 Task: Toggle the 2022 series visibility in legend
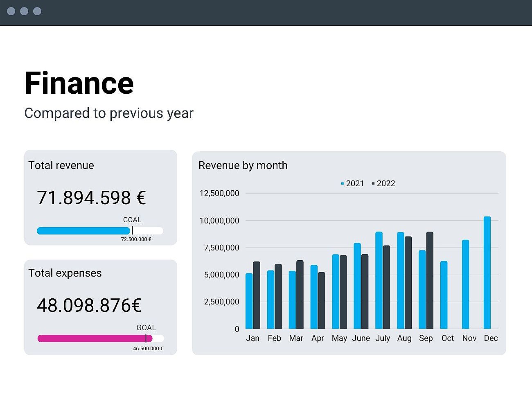385,183
